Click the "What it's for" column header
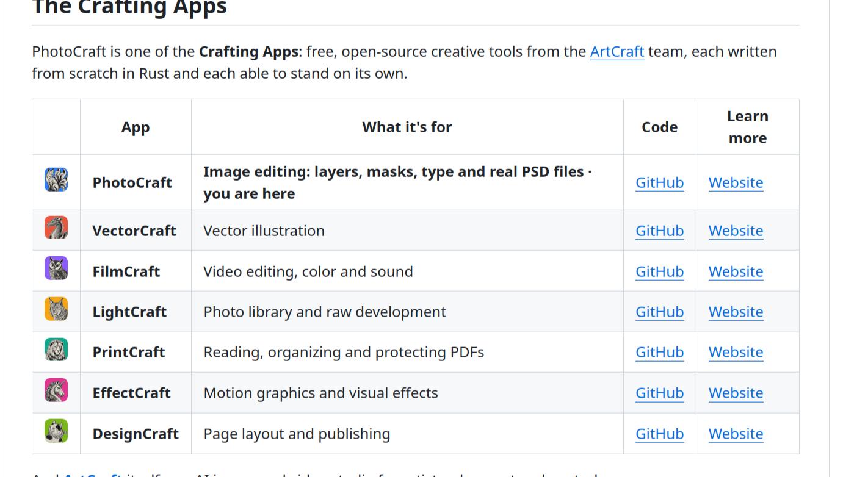 point(407,127)
